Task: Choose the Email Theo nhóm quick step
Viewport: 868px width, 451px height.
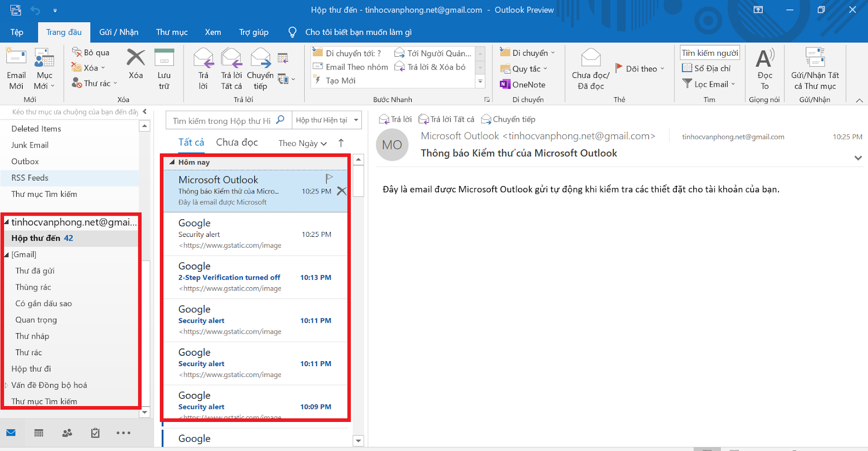Action: pos(351,67)
